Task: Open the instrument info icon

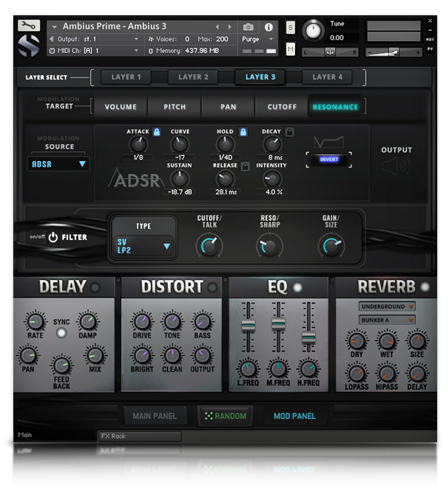Action: (269, 27)
